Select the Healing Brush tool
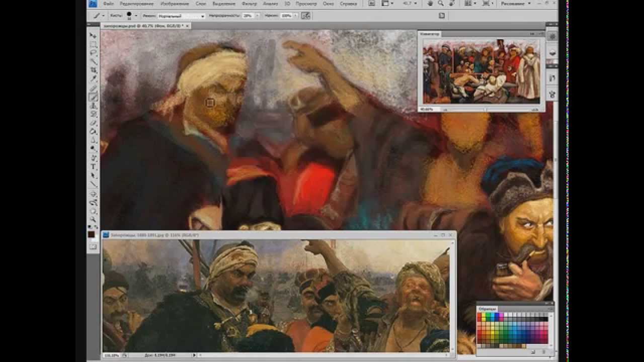 tap(93, 88)
